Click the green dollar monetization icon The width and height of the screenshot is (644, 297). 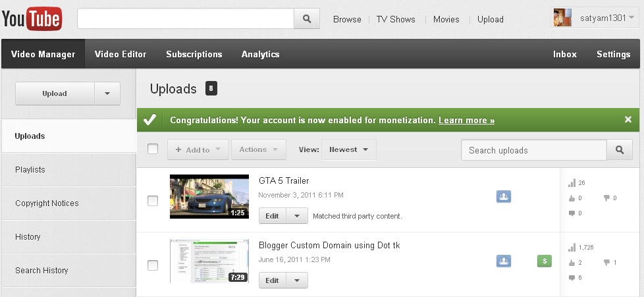coord(545,261)
